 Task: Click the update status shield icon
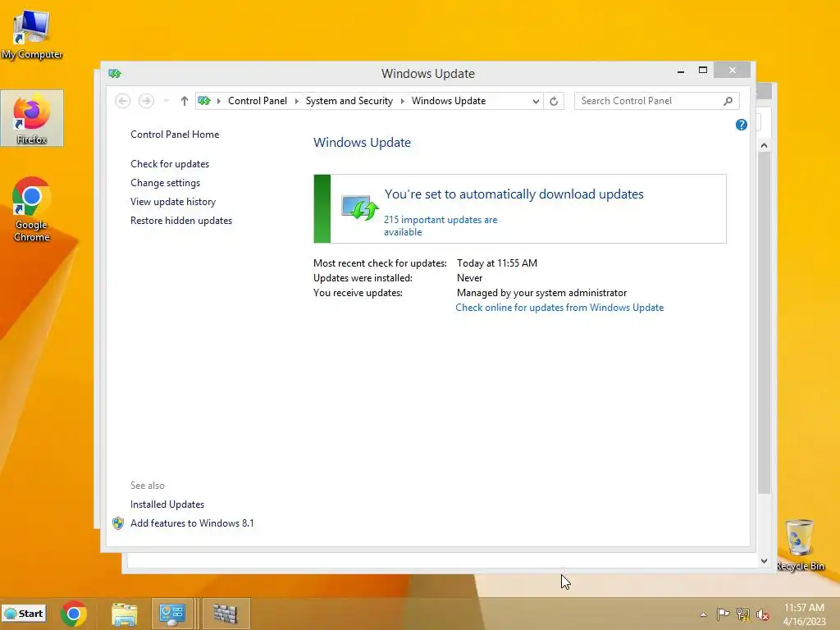[x=360, y=208]
